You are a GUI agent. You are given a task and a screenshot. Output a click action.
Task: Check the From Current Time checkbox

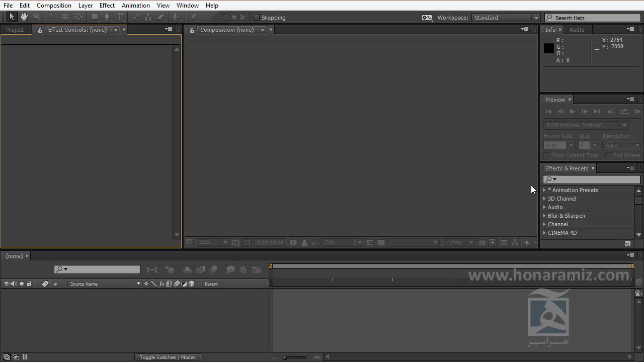point(546,155)
